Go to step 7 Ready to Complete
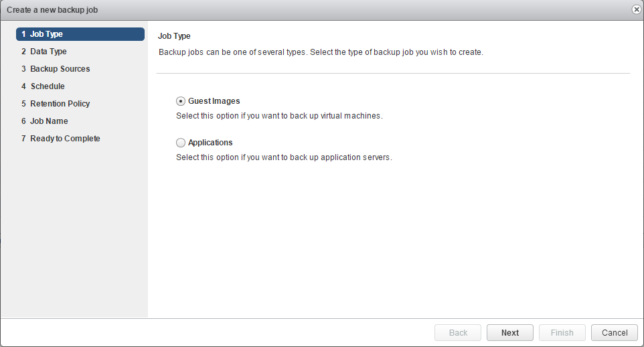Viewport: 644px width, 347px height. 65,139
